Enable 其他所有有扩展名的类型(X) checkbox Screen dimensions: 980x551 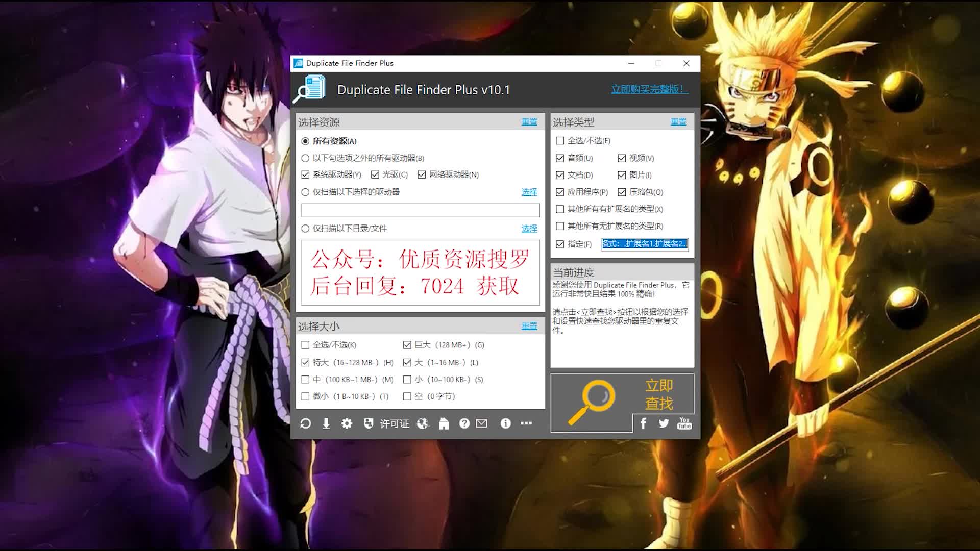[560, 209]
